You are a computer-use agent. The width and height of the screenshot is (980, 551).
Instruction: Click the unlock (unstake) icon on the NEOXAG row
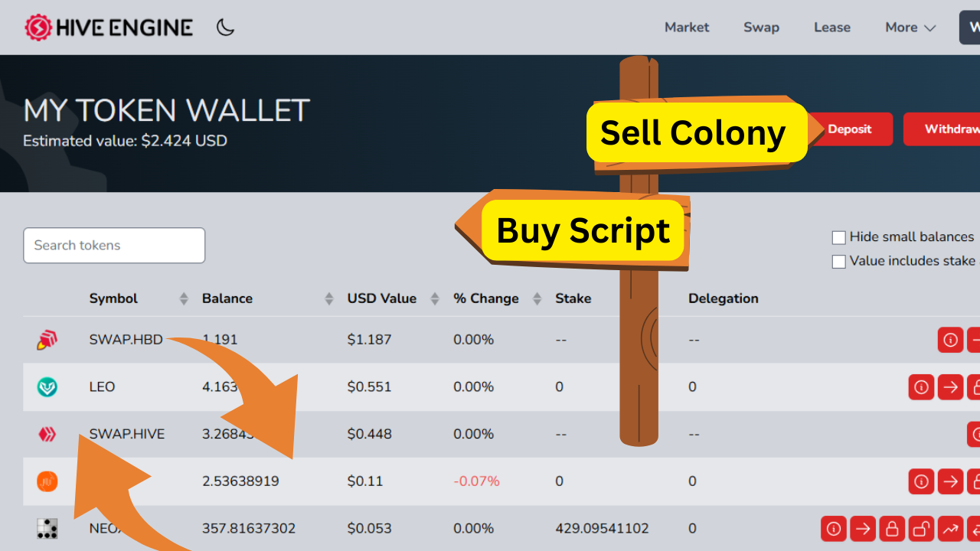(921, 529)
